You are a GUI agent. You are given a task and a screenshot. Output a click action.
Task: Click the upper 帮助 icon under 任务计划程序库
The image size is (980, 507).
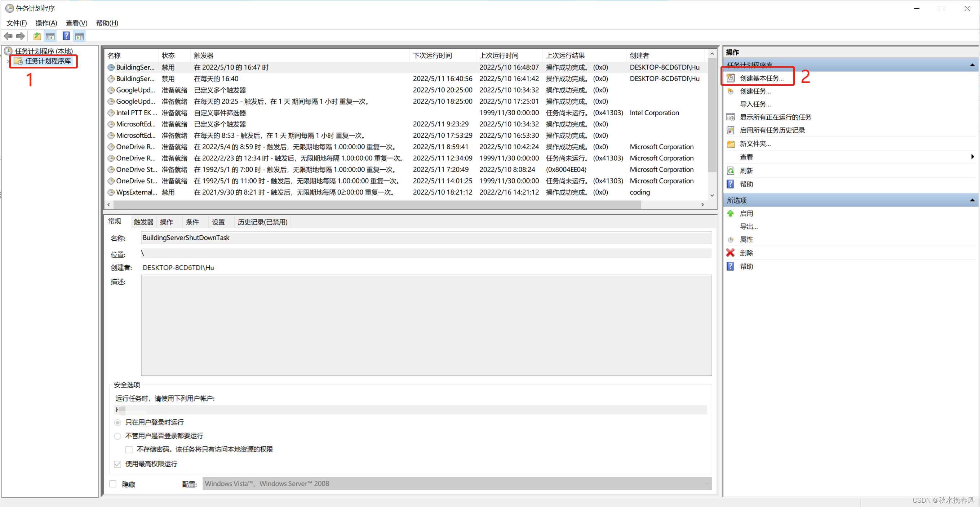[x=731, y=184]
